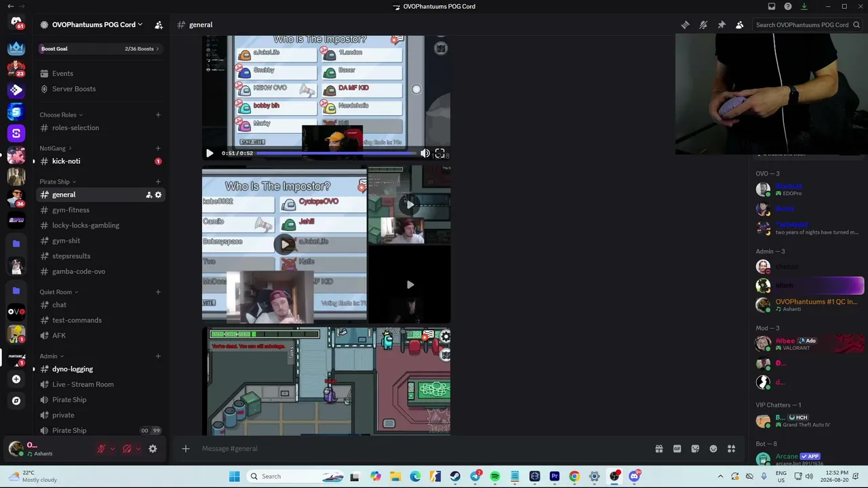
Task: Show pinned messages
Action: (722, 25)
